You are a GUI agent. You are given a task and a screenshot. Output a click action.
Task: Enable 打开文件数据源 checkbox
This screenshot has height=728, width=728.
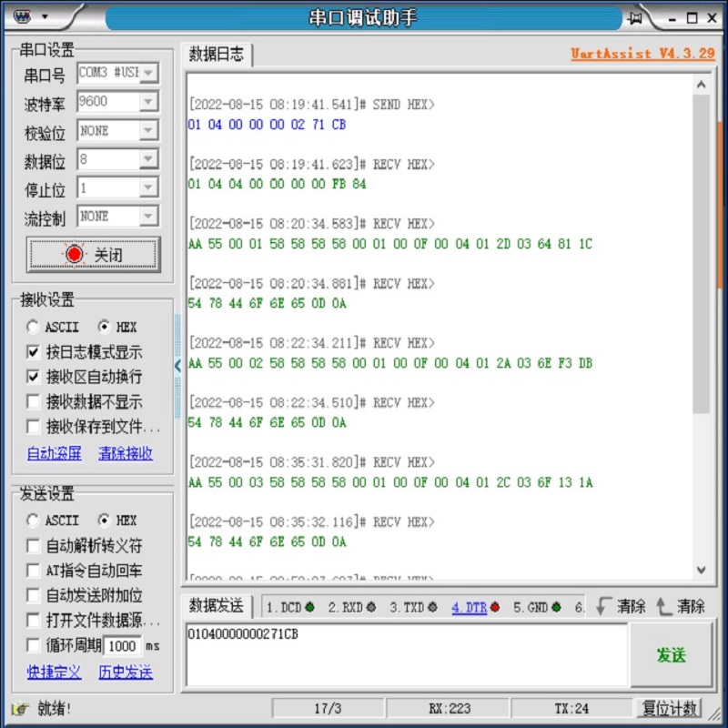(33, 620)
